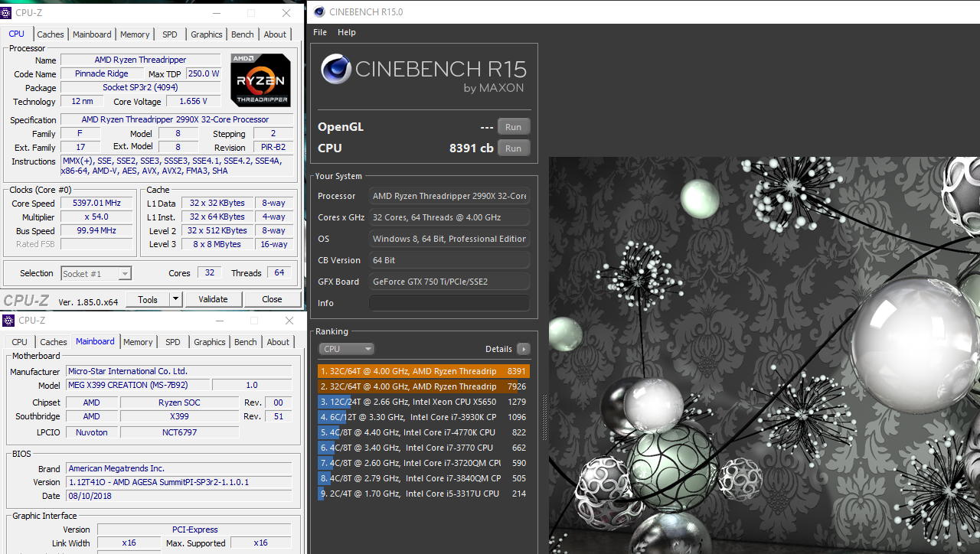Run the OpenGL benchmark

[513, 127]
